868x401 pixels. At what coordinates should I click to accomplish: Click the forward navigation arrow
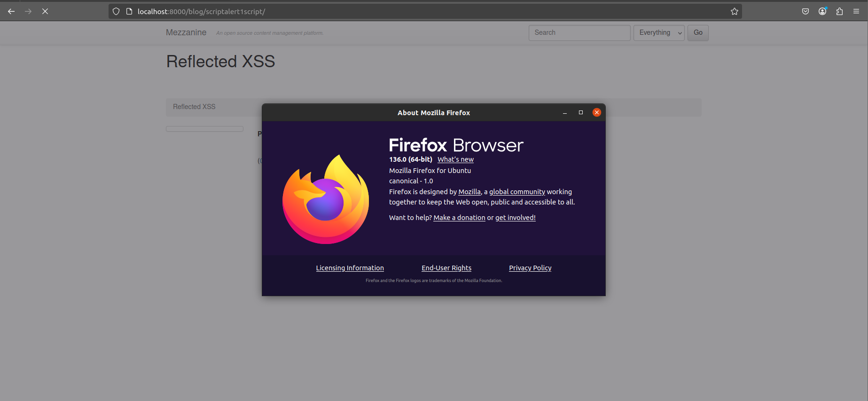[x=28, y=11]
